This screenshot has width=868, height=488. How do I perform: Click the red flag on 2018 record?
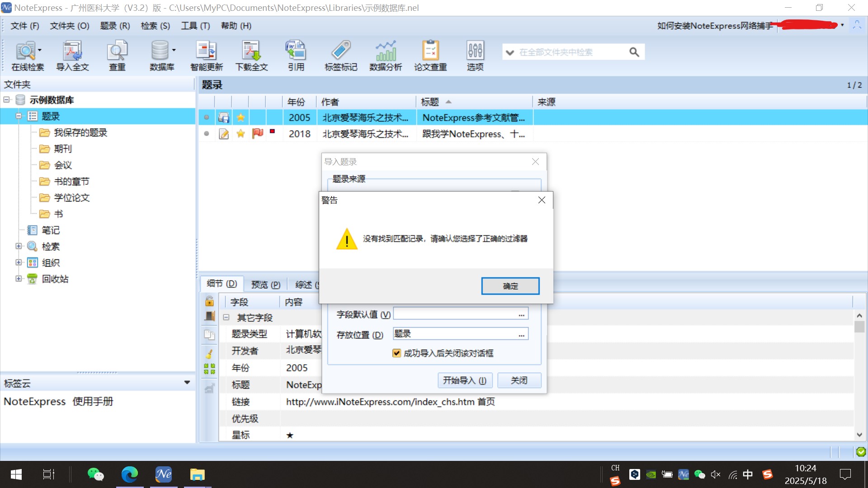(258, 133)
